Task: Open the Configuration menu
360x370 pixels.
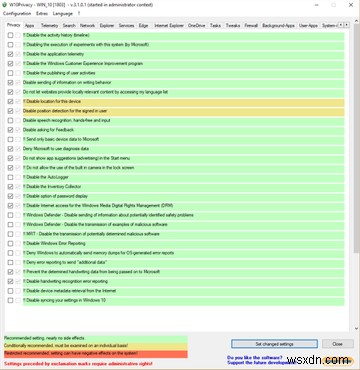Action: (x=17, y=14)
